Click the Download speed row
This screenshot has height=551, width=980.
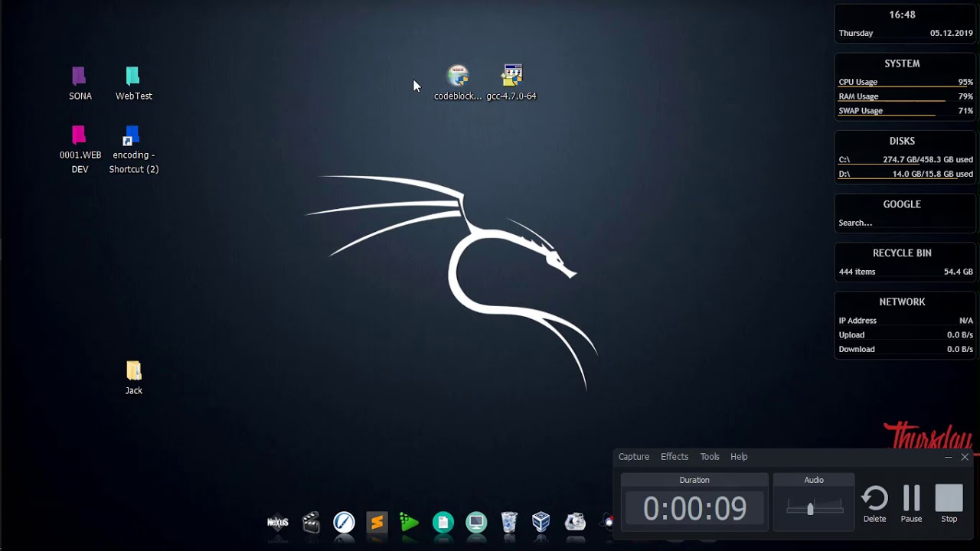coord(906,349)
